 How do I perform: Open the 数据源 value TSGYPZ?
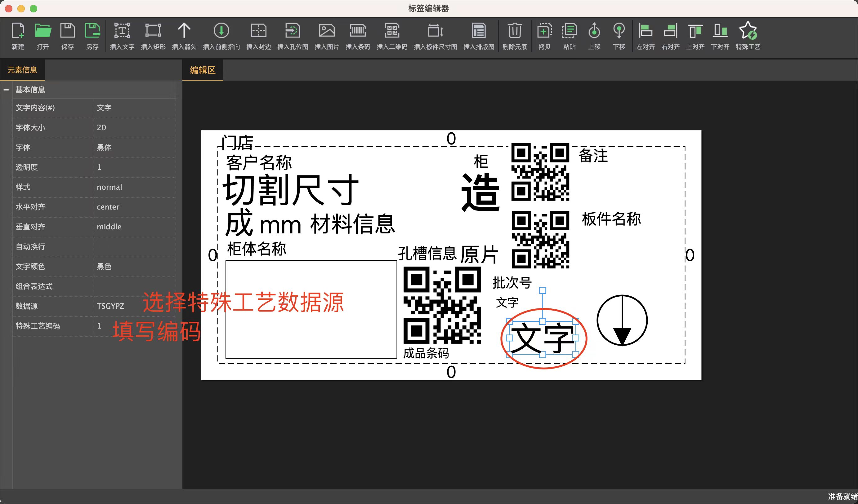[135, 306]
